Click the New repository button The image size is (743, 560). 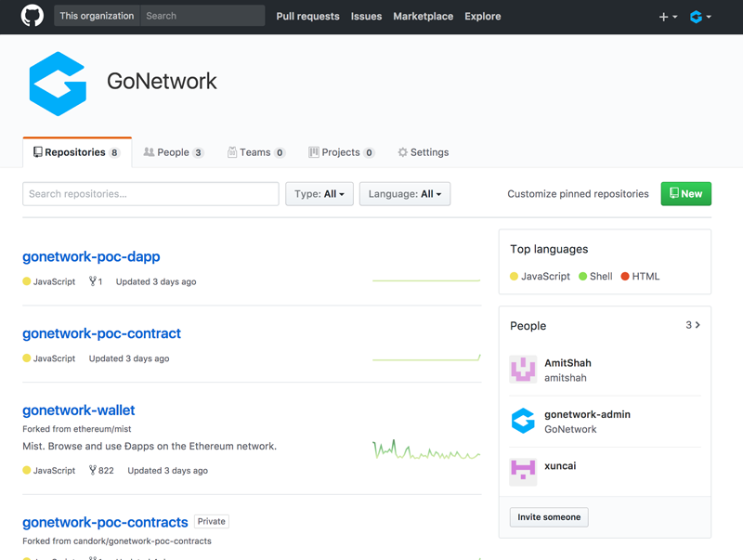[x=686, y=194]
